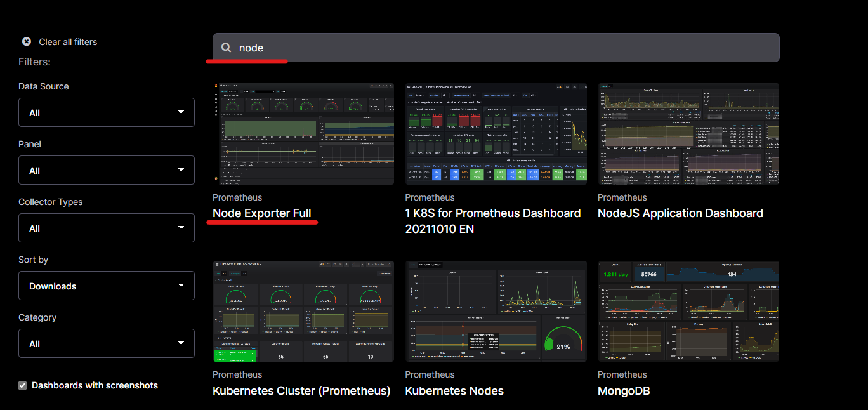Viewport: 868px width, 410px height.
Task: Open the 1 K8S for Prometheus Dashboard thumbnail
Action: pyautogui.click(x=496, y=133)
